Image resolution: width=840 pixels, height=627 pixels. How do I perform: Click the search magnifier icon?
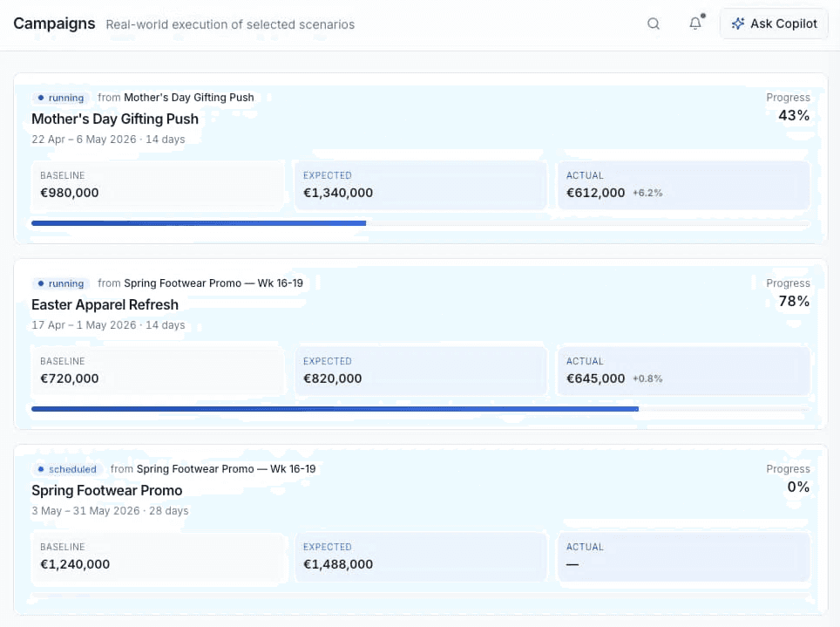(653, 24)
